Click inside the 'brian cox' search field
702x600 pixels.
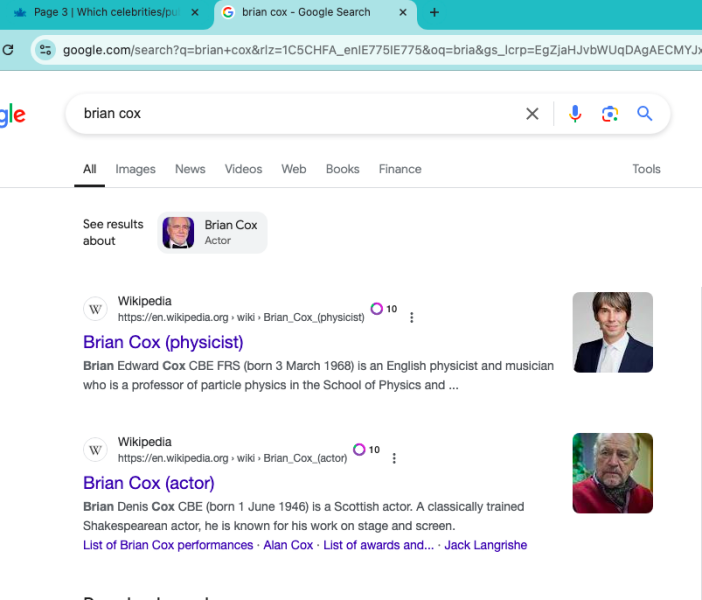300,114
